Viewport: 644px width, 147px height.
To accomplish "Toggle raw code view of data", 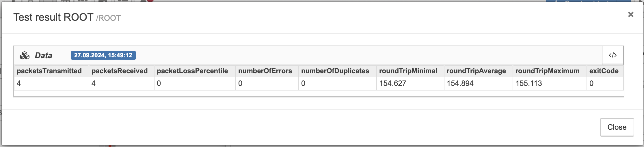I will click(613, 55).
